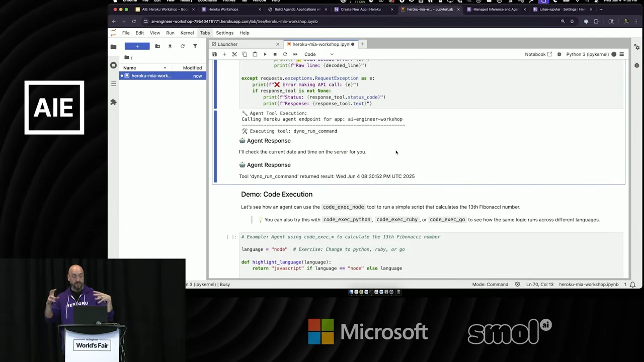Open the running terminals and kernels panel
644x362 pixels.
click(x=113, y=65)
